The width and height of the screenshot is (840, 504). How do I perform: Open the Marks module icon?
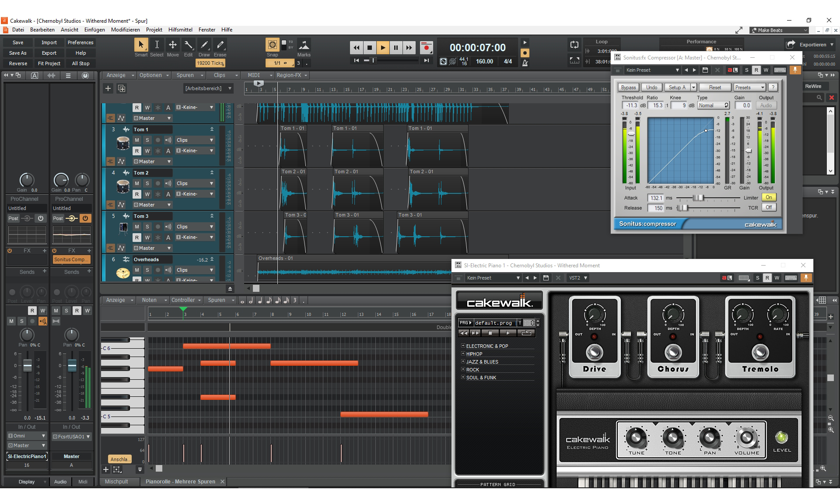pyautogui.click(x=304, y=45)
